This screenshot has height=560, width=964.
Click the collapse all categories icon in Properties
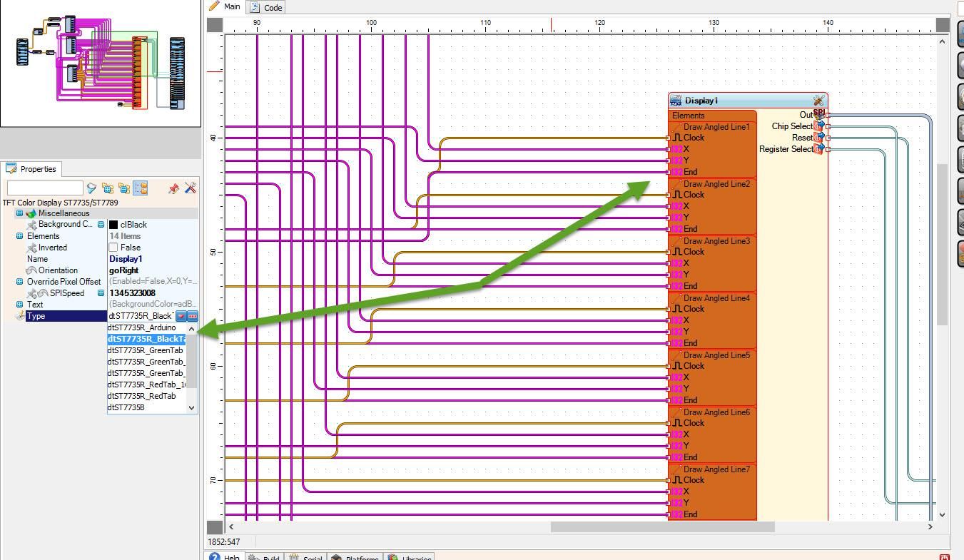(123, 188)
